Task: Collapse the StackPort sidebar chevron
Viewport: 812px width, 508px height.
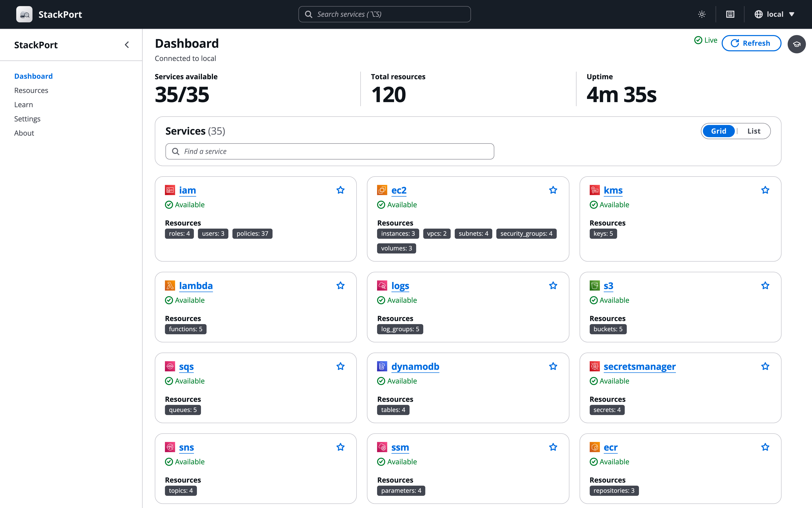Action: [127, 45]
